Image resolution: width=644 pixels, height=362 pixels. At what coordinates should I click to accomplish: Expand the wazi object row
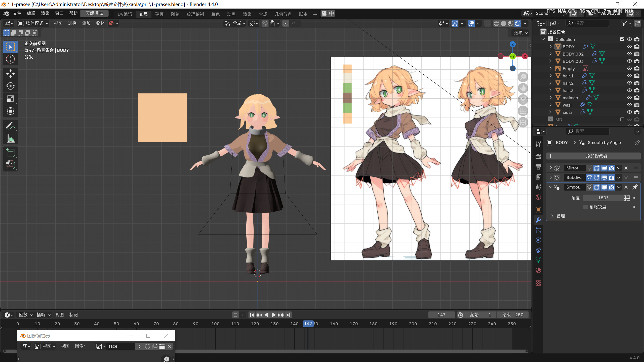click(x=550, y=105)
